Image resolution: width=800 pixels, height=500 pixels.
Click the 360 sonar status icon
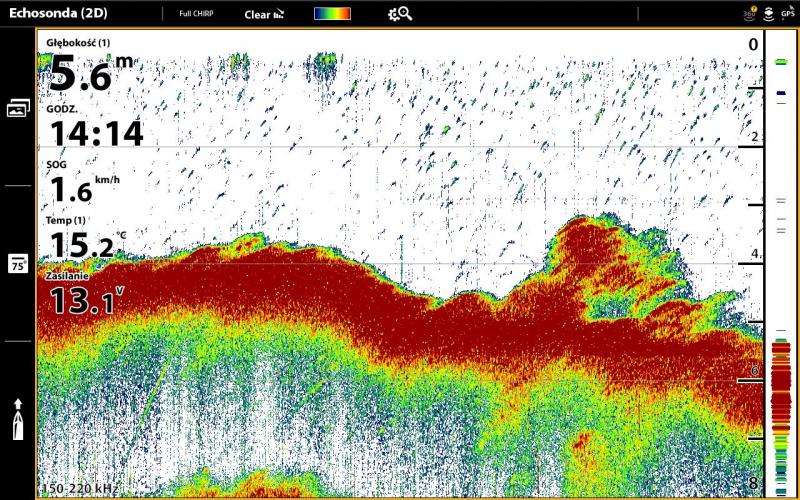[x=750, y=14]
